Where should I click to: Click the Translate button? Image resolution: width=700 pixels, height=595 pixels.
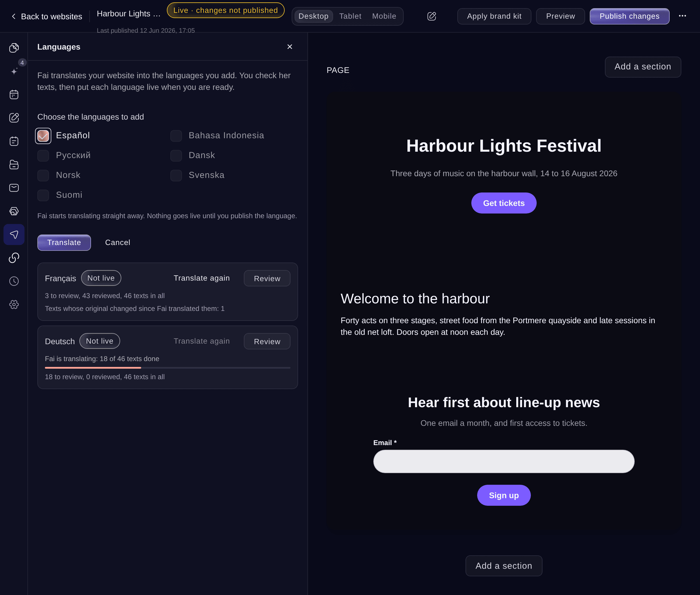[x=64, y=242]
